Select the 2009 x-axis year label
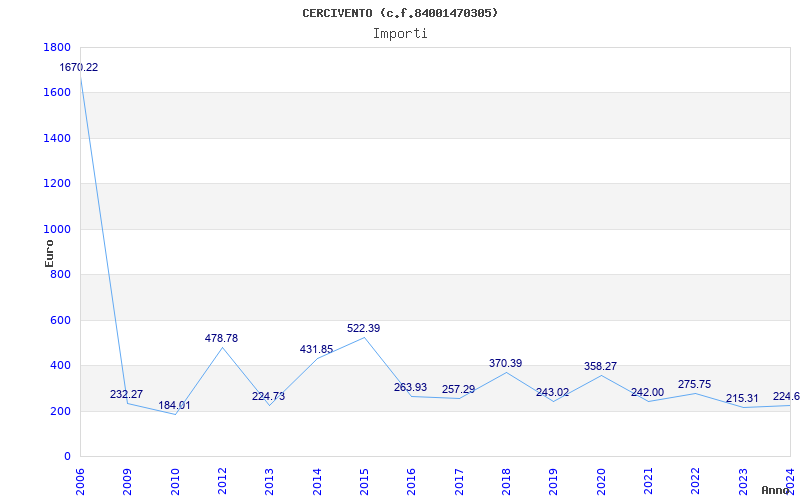This screenshot has height=500, width=800. (x=127, y=481)
